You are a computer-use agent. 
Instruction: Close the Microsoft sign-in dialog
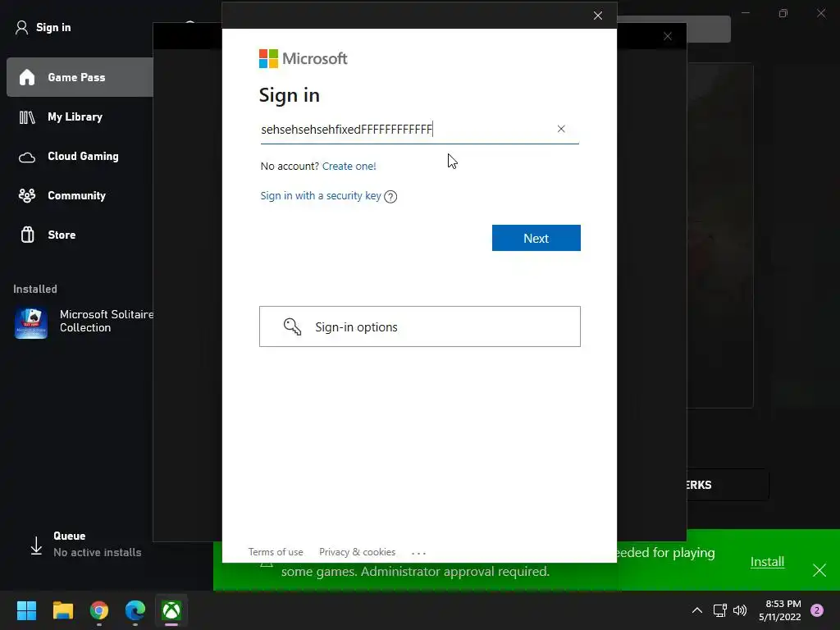pos(598,16)
